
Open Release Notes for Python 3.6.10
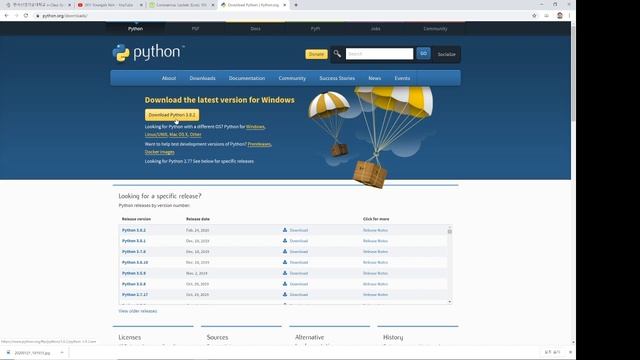coord(376,262)
